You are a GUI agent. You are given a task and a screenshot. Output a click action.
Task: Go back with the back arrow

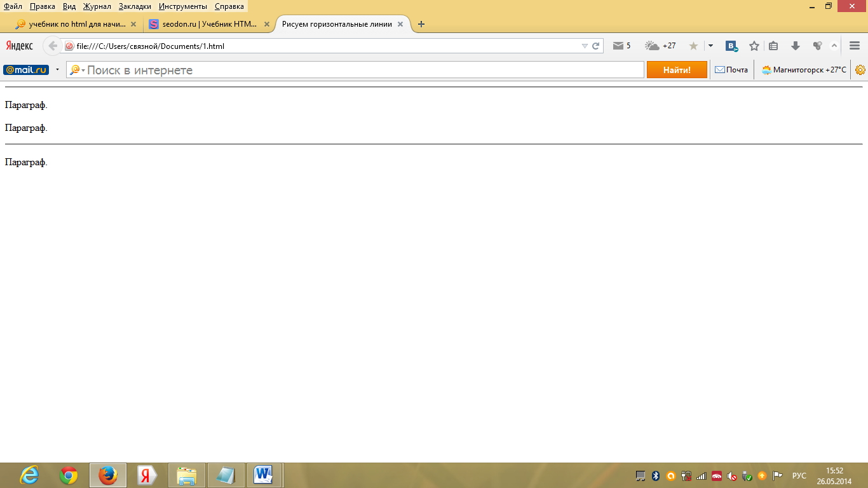click(53, 46)
